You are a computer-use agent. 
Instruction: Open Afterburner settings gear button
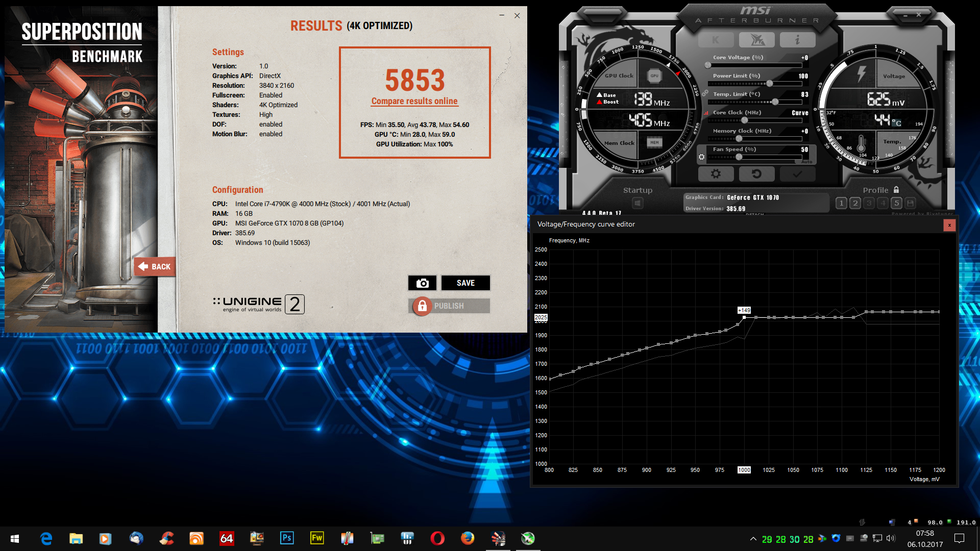point(716,174)
